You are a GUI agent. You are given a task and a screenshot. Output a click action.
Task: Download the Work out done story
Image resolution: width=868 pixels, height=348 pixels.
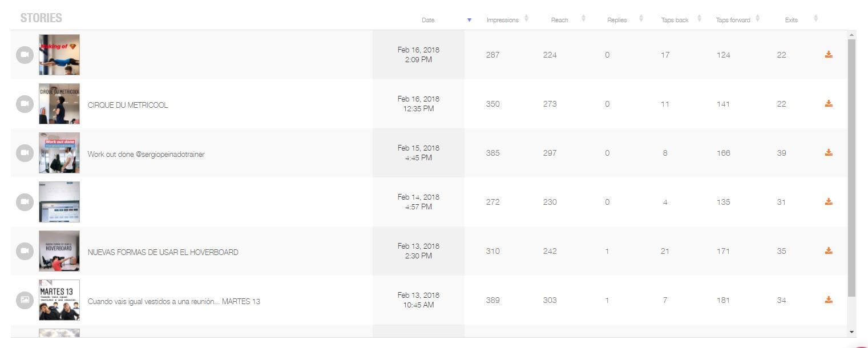829,153
